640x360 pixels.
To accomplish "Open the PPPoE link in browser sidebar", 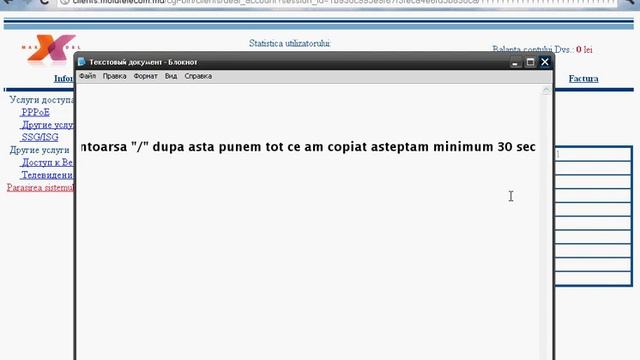I will (36, 112).
